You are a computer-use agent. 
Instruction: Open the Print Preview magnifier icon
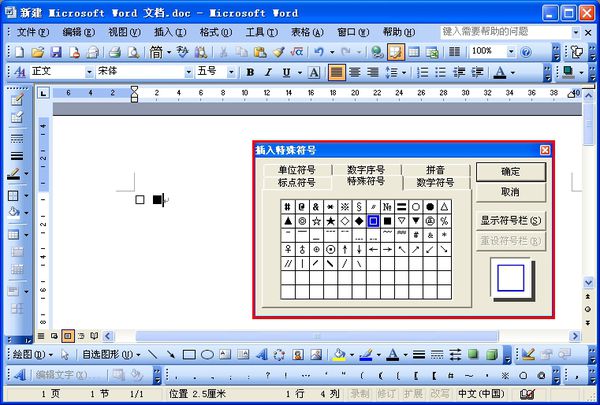[133, 52]
